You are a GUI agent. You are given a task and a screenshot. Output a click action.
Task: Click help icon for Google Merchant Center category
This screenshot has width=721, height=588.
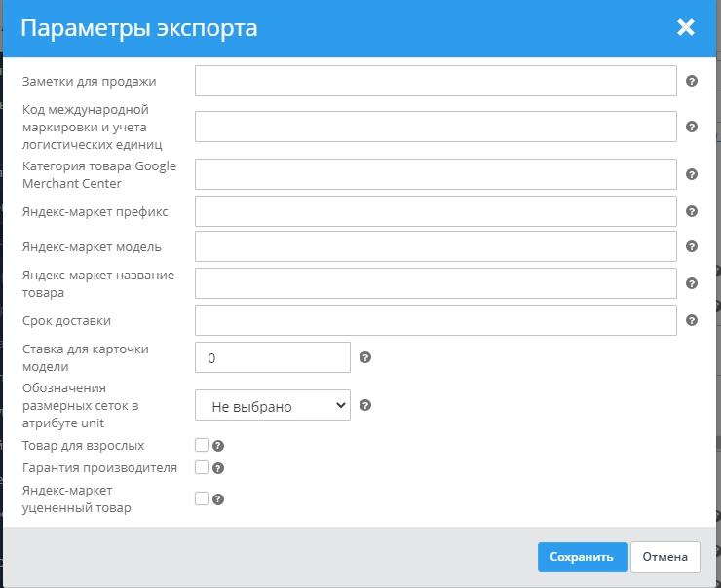[692, 174]
